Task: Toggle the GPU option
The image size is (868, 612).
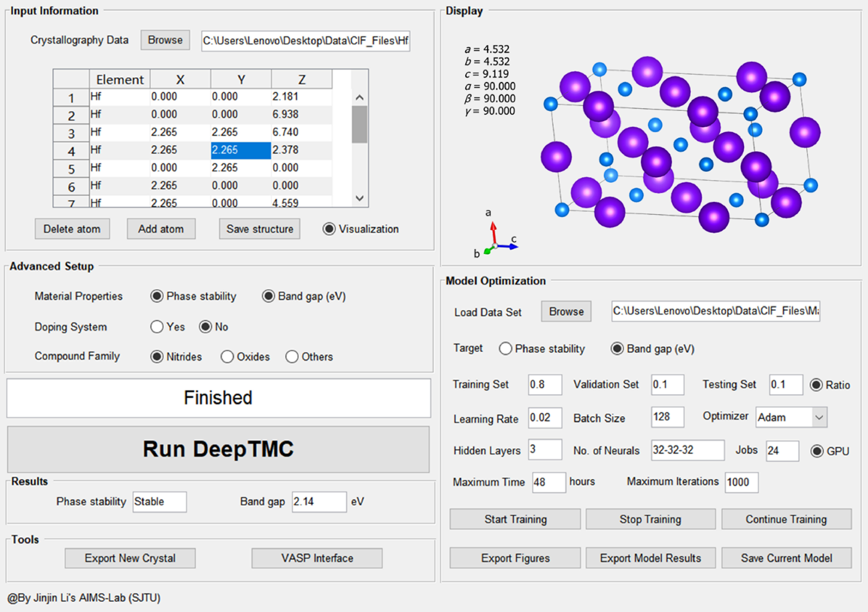Action: click(817, 451)
